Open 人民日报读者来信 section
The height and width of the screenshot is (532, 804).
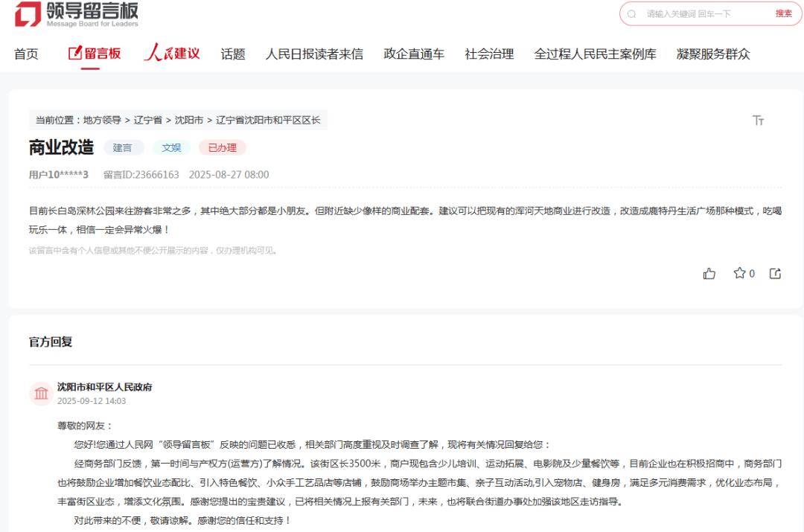tap(314, 54)
